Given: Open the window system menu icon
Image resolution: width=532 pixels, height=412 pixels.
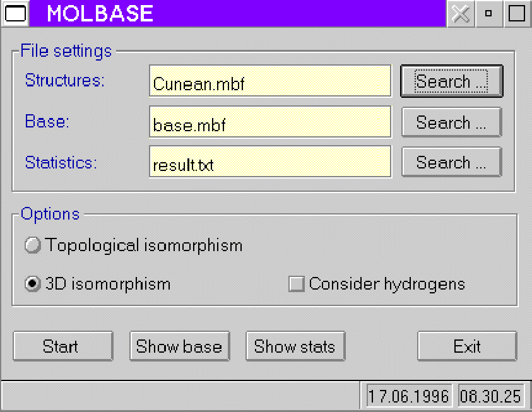Looking at the screenshot, I should click(x=15, y=13).
